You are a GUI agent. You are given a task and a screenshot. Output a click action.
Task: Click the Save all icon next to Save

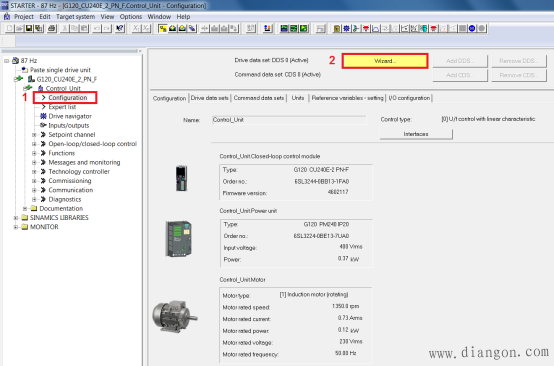click(x=39, y=28)
